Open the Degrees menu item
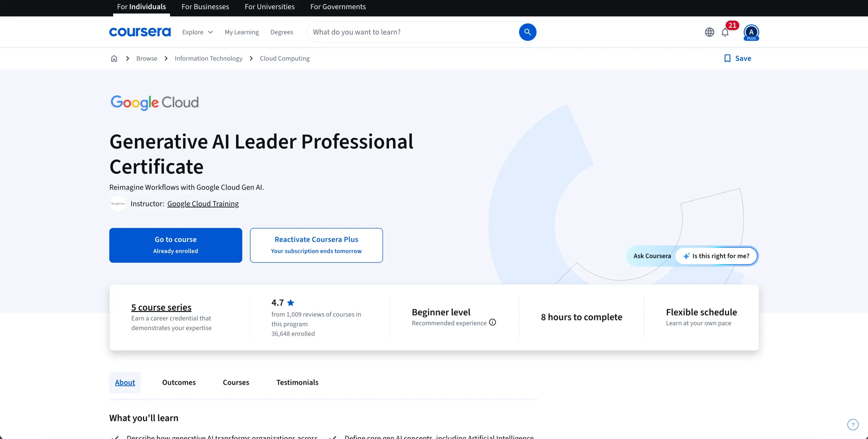Viewport: 868px width, 439px height. click(x=282, y=32)
